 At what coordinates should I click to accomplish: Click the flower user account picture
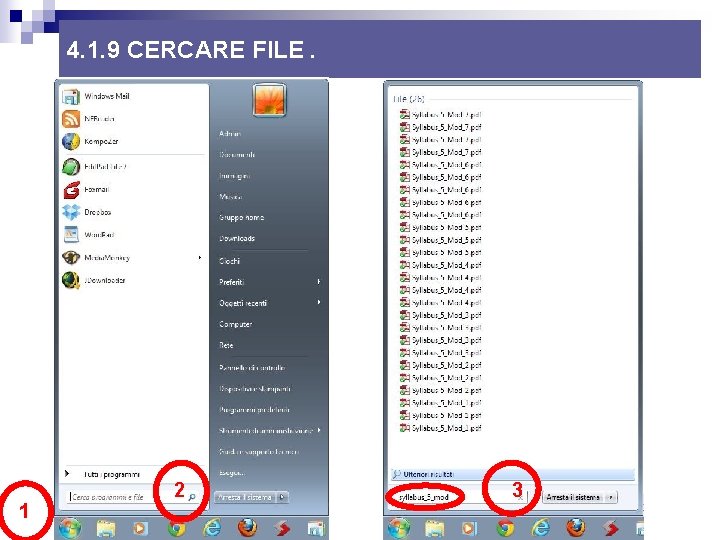269,100
